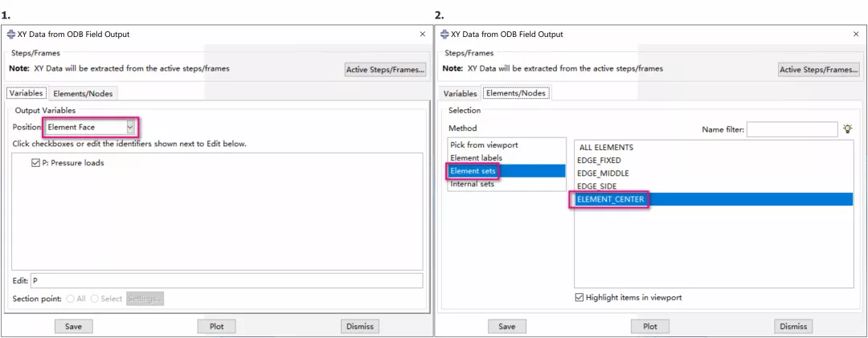
Task: Toggle the P: Pressure loads checkbox
Action: [x=35, y=162]
